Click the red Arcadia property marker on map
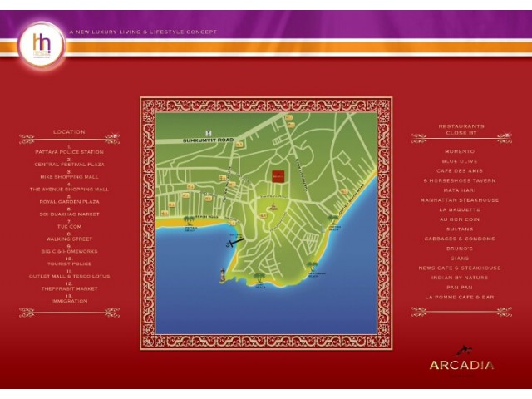Image resolution: width=532 pixels, height=399 pixels. [279, 176]
